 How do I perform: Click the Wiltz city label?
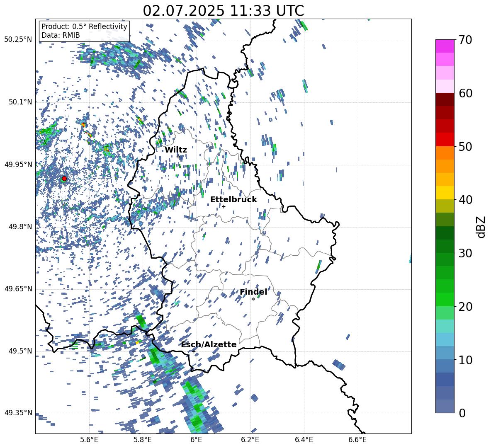pyautogui.click(x=176, y=150)
